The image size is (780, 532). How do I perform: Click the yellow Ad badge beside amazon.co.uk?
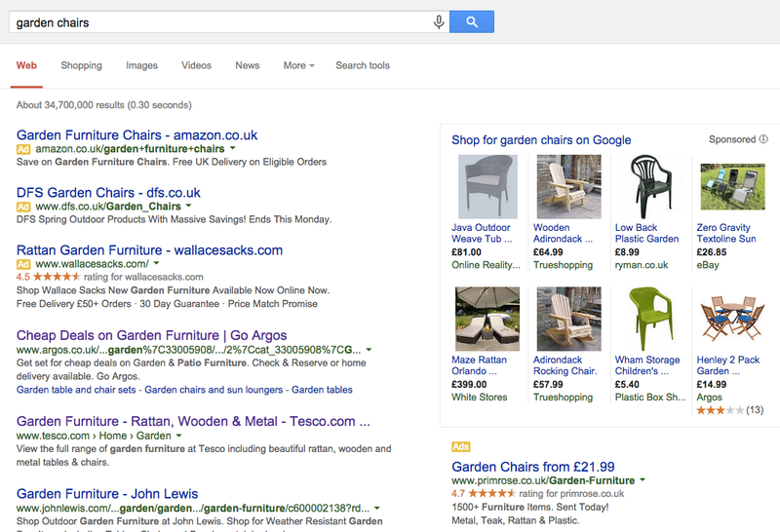coord(23,149)
